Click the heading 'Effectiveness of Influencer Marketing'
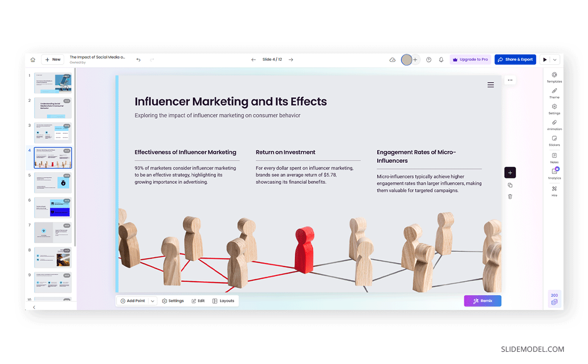Image resolution: width=588 pixels, height=364 pixels. pyautogui.click(x=186, y=152)
